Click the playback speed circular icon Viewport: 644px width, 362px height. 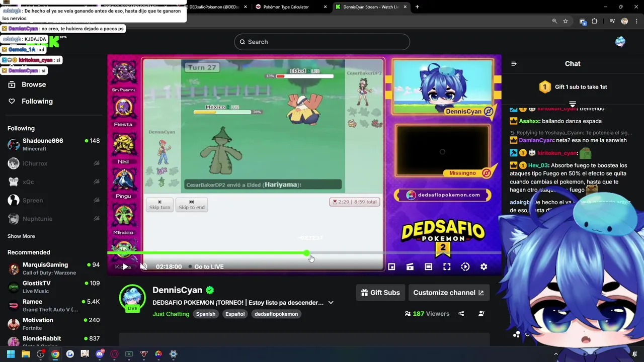[x=465, y=266]
